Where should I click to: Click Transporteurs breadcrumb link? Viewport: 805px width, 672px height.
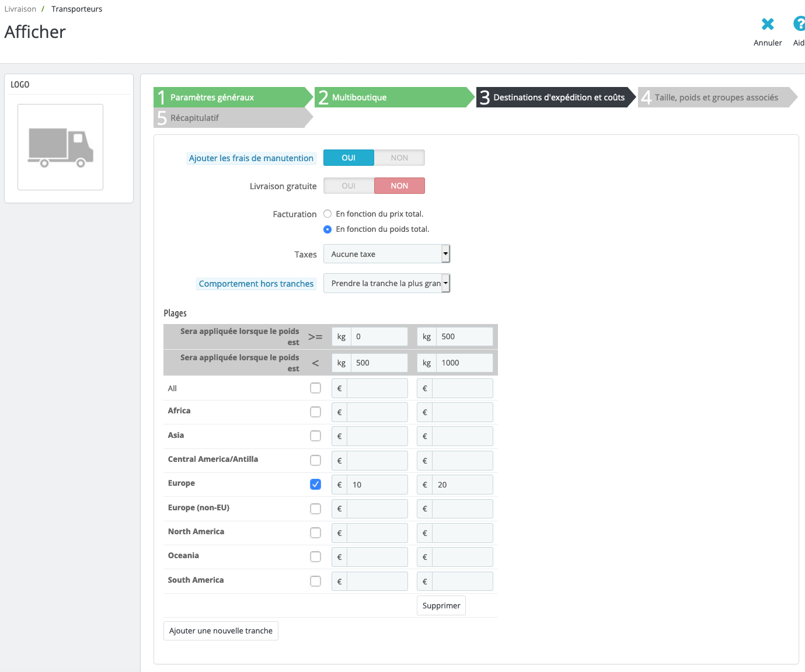tap(76, 9)
